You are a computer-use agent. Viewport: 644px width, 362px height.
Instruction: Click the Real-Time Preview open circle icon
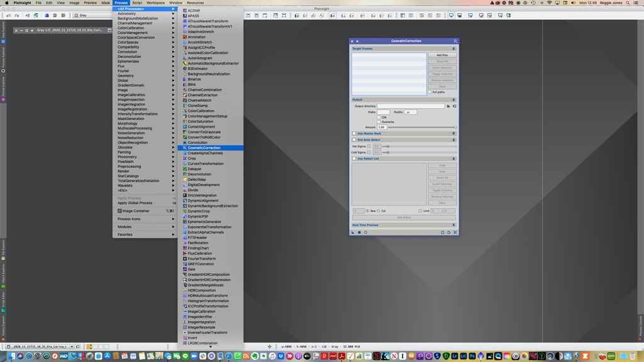[x=365, y=233]
